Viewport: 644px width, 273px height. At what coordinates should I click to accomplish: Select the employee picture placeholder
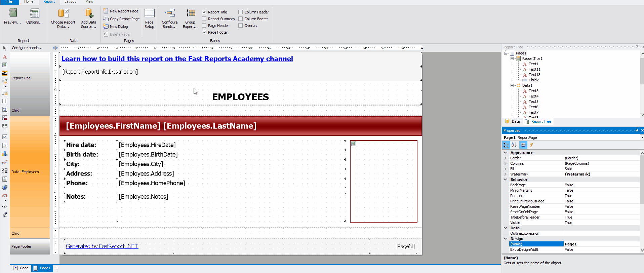tap(384, 181)
